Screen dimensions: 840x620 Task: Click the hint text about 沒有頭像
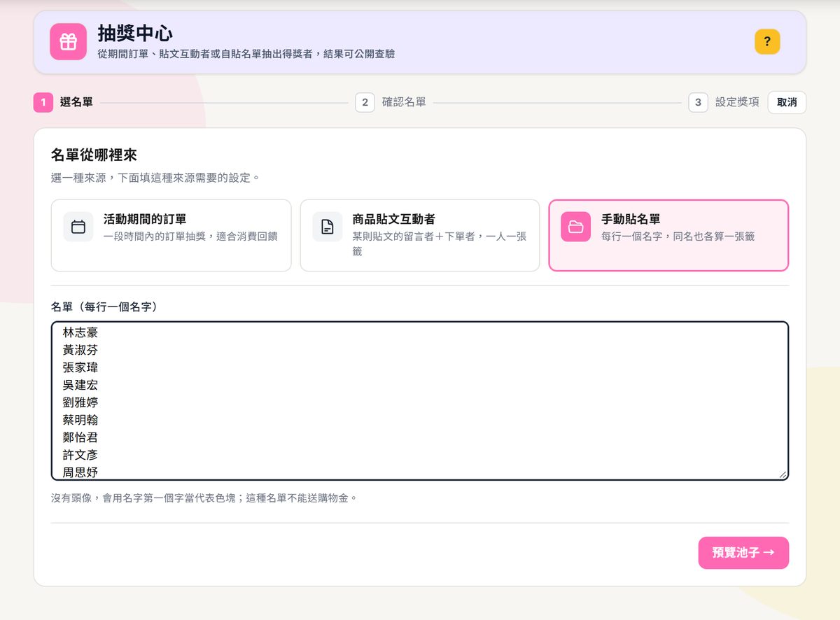(205, 498)
